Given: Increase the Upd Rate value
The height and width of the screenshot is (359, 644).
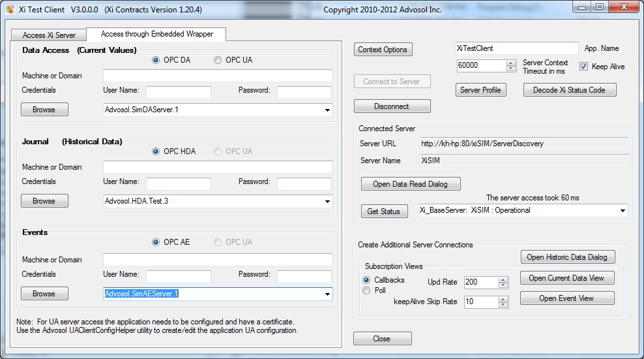Looking at the screenshot, I should point(503,279).
